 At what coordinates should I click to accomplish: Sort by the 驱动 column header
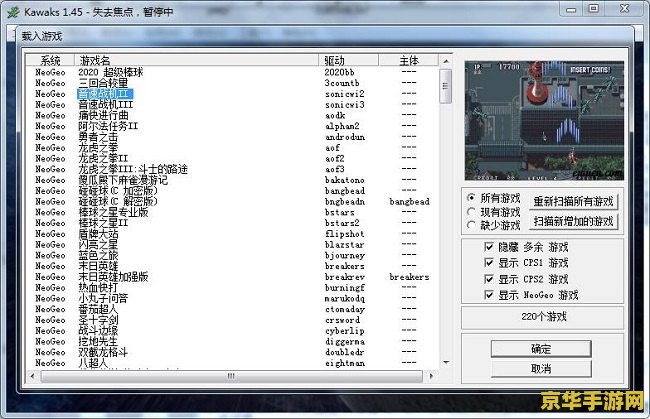(349, 61)
